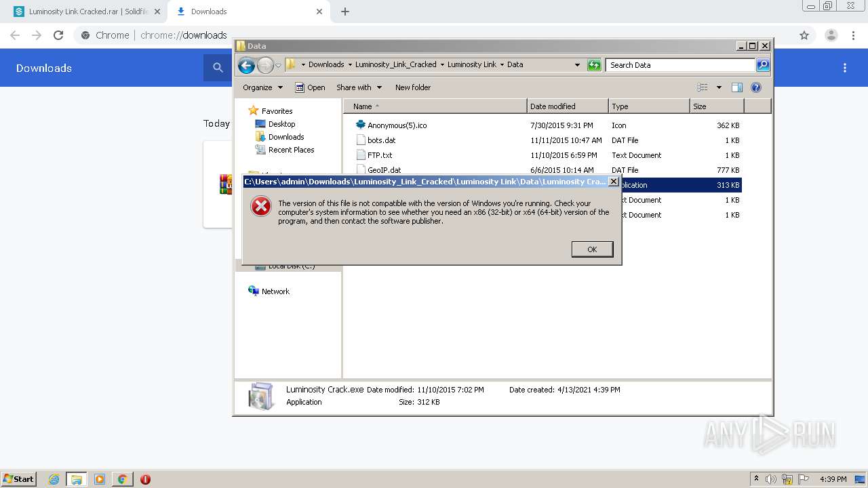Click New folder in the toolbar
The width and height of the screenshot is (868, 488).
tap(413, 87)
